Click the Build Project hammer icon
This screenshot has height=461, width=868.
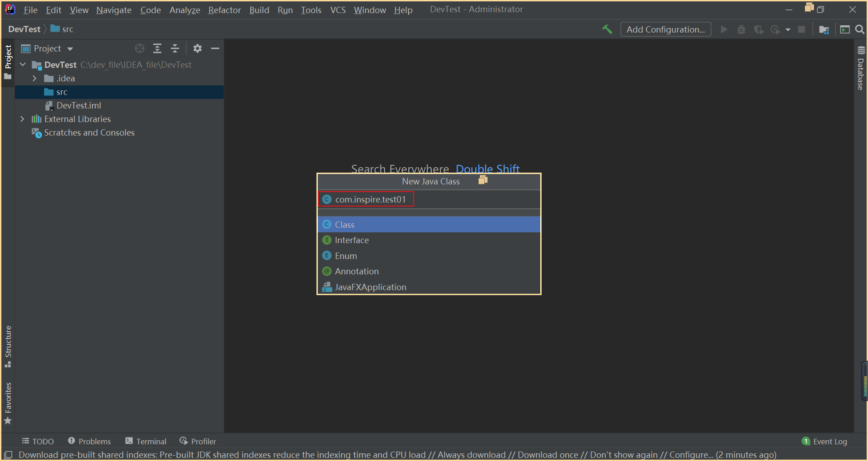coord(607,29)
